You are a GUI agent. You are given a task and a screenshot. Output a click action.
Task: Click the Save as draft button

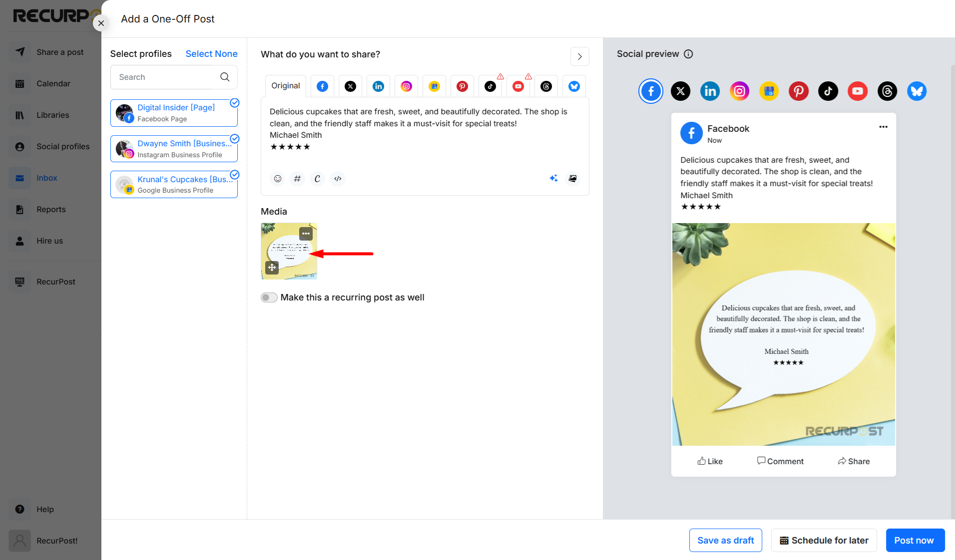point(725,541)
